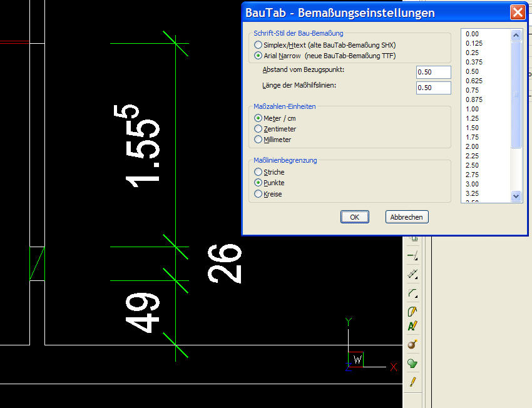This screenshot has width=532, height=408.
Task: Click the Edit Text icon with letter A
Action: 412,326
